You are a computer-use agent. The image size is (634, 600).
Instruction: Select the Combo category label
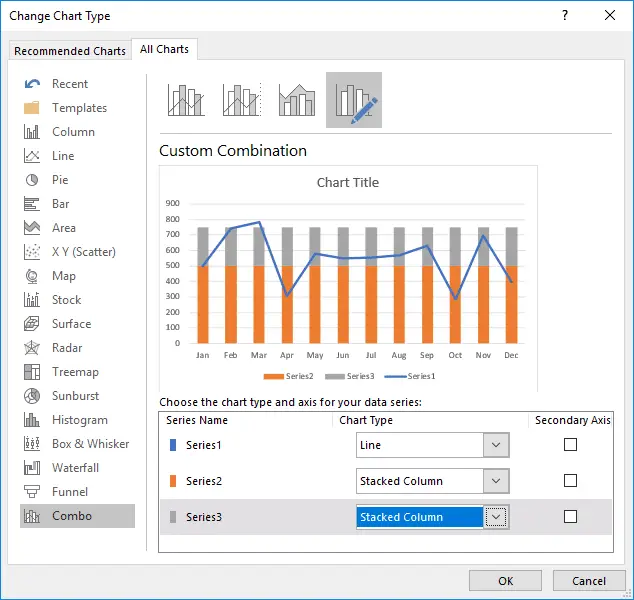[x=72, y=516]
